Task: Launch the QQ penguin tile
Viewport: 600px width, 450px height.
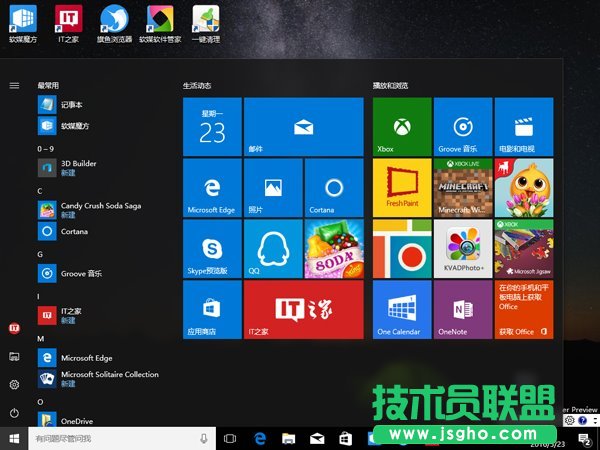Action: [273, 249]
